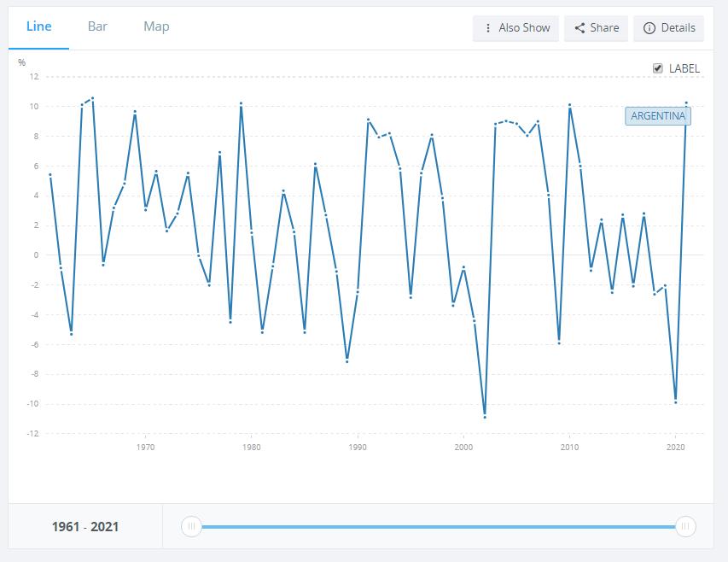Click the 1979 peak data point
The height and width of the screenshot is (562, 728).
(242, 103)
